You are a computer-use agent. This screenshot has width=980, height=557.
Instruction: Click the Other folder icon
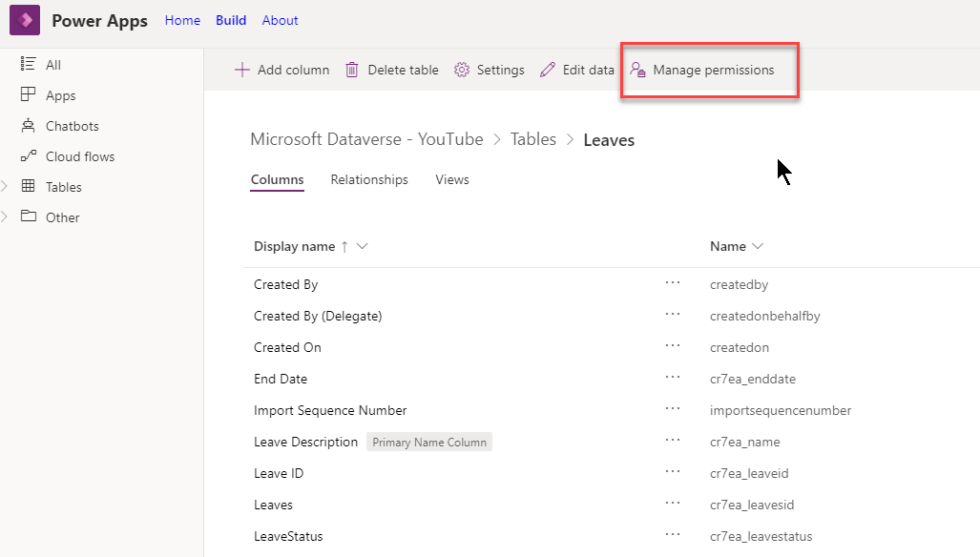[x=28, y=217]
